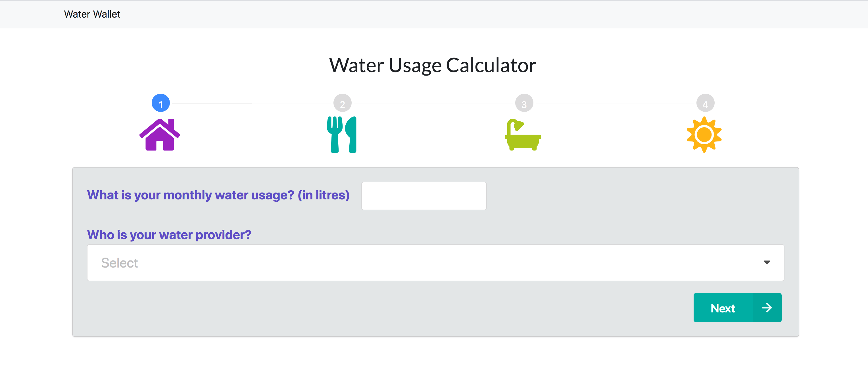Click the teal fork and knife icon
The image size is (868, 384).
342,135
